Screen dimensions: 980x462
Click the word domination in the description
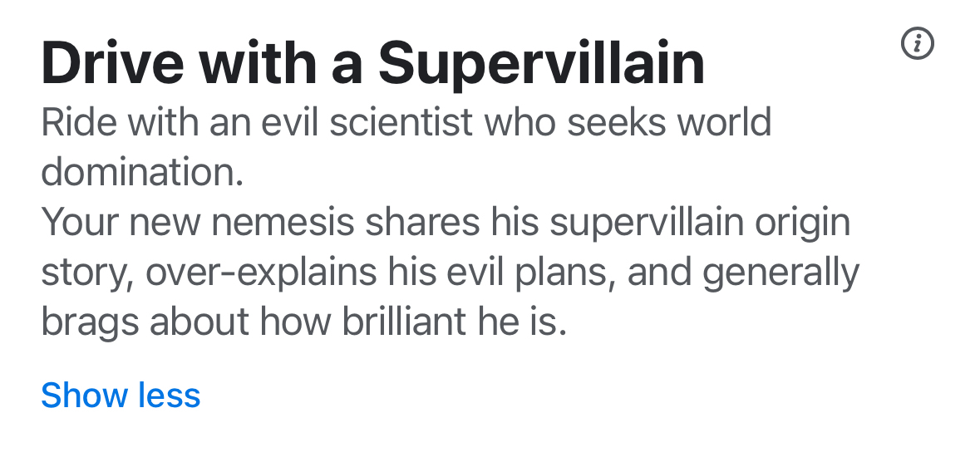[x=141, y=174]
